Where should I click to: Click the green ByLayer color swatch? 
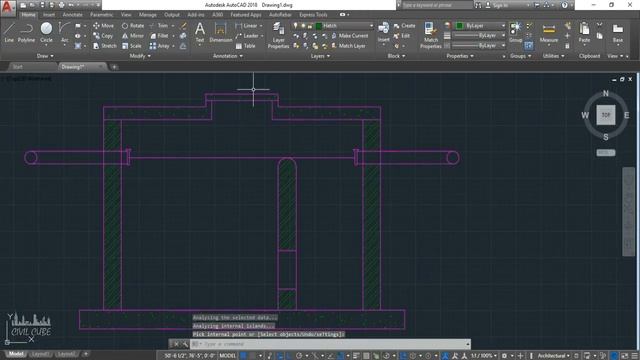(460, 26)
